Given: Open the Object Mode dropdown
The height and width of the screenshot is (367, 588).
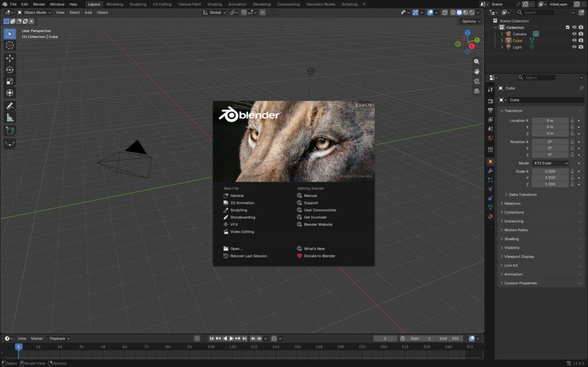Looking at the screenshot, I should (x=34, y=13).
